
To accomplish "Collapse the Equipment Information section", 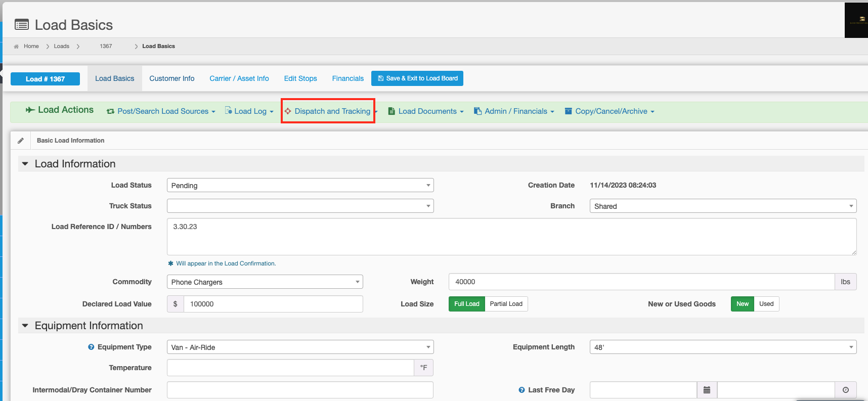I will (25, 326).
